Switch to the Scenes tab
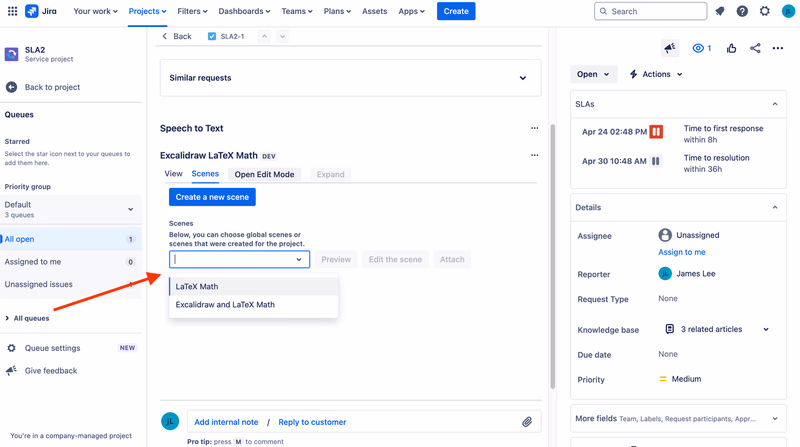 click(205, 174)
